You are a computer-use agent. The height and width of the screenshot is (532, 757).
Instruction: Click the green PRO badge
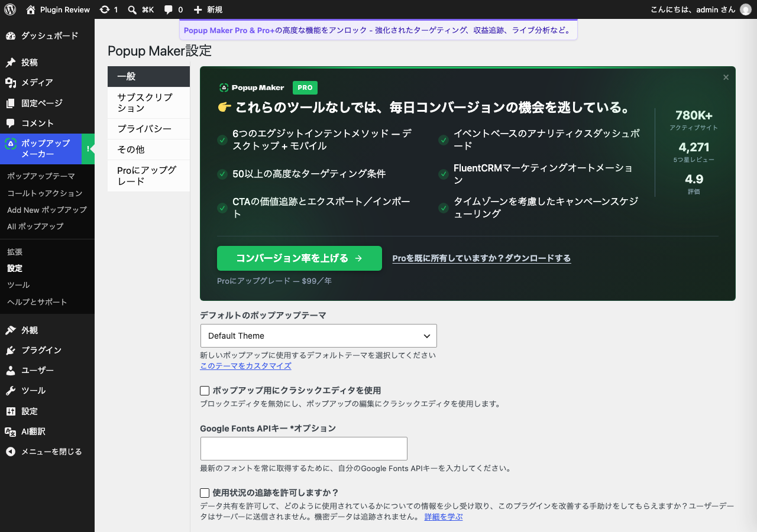click(x=305, y=87)
